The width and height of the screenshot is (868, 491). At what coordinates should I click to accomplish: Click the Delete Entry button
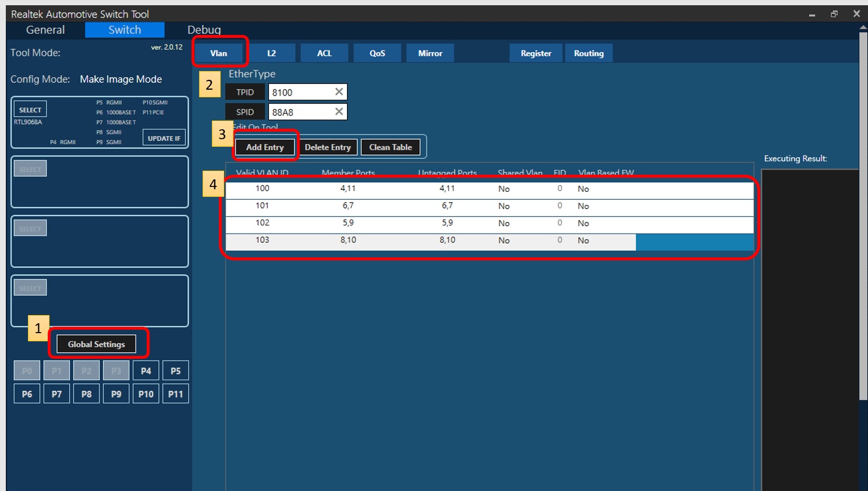(328, 147)
